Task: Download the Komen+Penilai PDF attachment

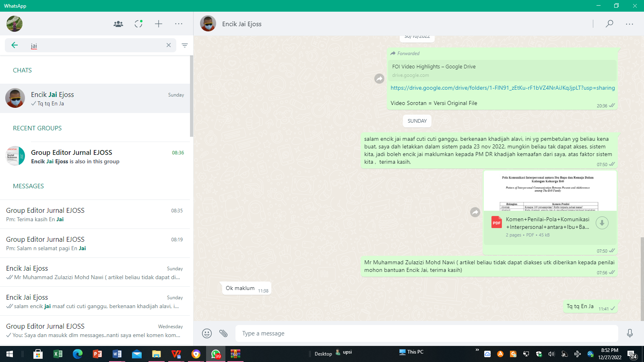Action: pos(602,223)
